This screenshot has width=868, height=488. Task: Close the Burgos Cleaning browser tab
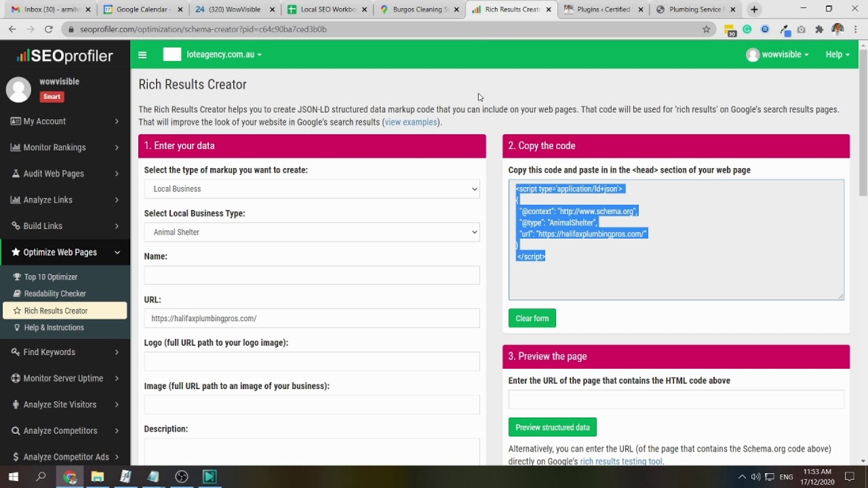pyautogui.click(x=456, y=9)
